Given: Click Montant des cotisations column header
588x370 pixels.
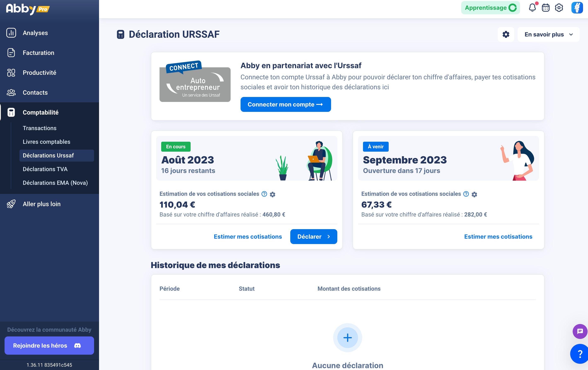Looking at the screenshot, I should pyautogui.click(x=349, y=289).
